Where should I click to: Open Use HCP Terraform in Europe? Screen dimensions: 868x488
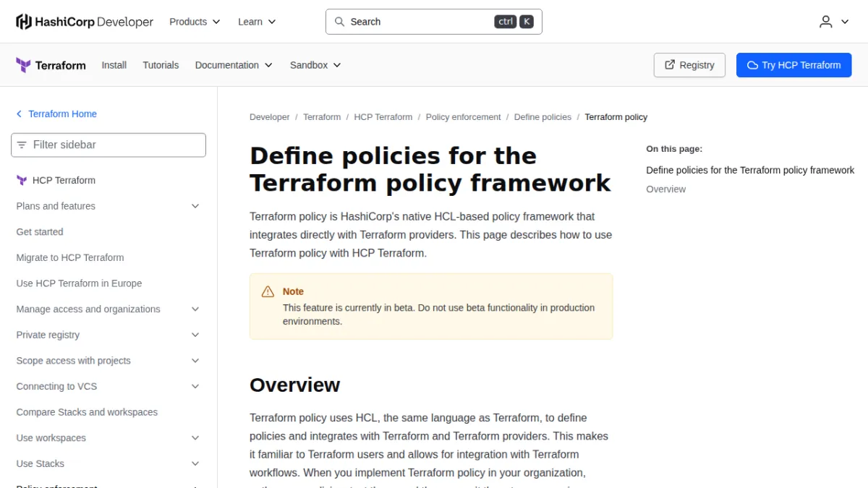(79, 283)
